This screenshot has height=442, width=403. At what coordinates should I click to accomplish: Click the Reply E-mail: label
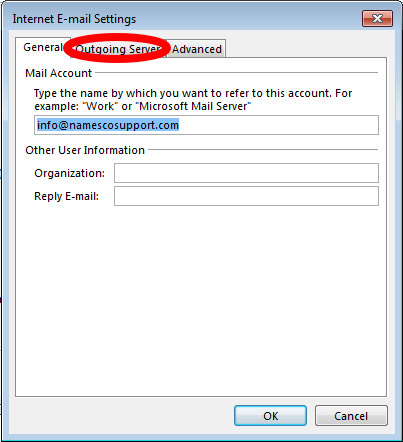67,196
